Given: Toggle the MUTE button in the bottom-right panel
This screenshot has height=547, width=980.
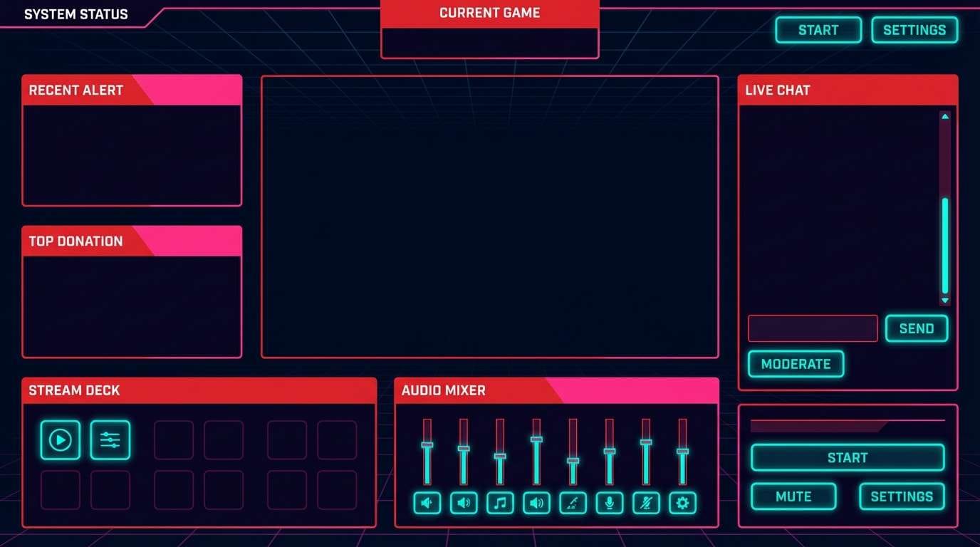Looking at the screenshot, I should (x=793, y=496).
